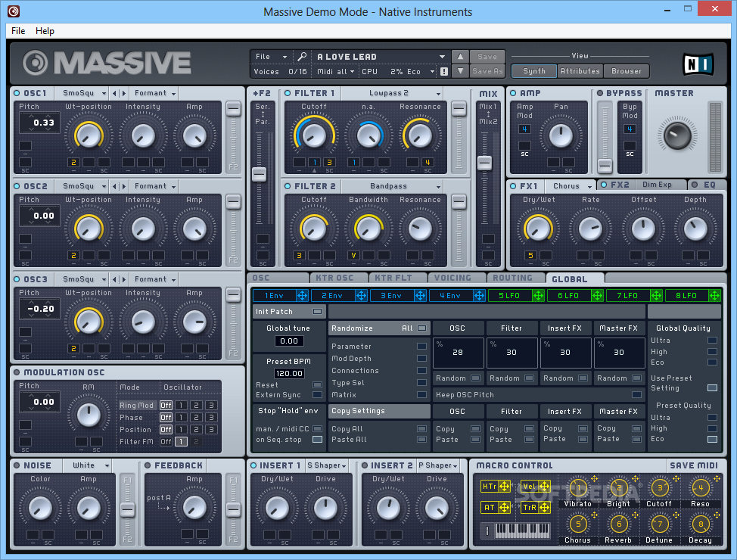Click OSC1 Pitch value 0.33

(x=43, y=123)
